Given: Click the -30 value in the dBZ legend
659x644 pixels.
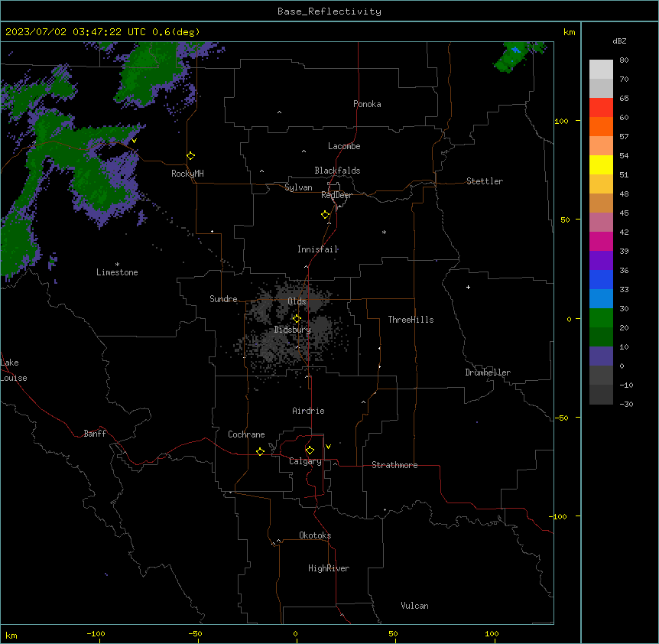Looking at the screenshot, I should [626, 405].
